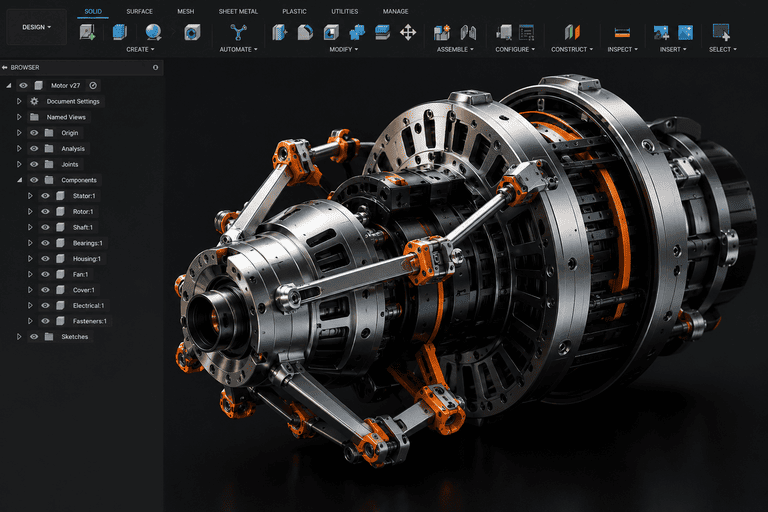Hide the Rotor:1 component

coord(46,211)
